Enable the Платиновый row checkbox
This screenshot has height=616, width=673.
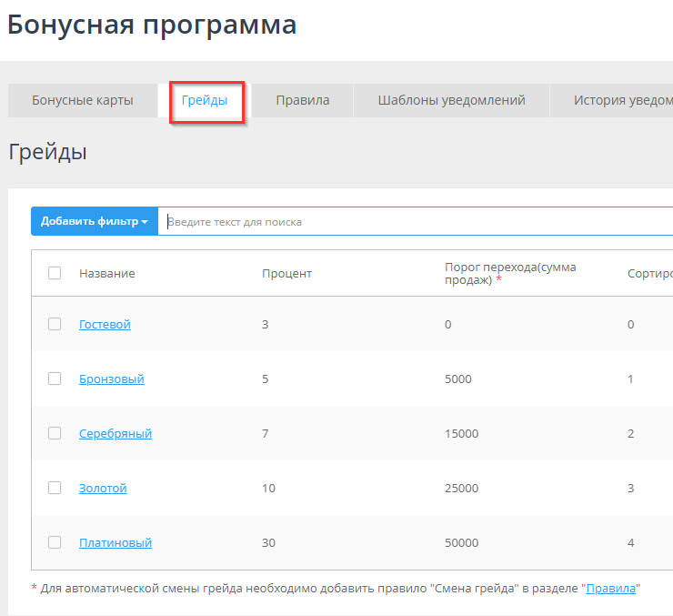click(55, 542)
